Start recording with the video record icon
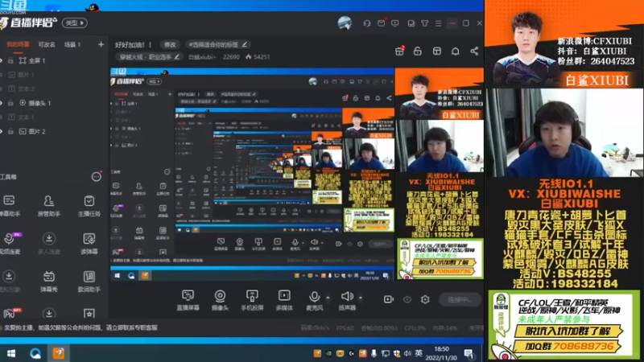 click(388, 299)
